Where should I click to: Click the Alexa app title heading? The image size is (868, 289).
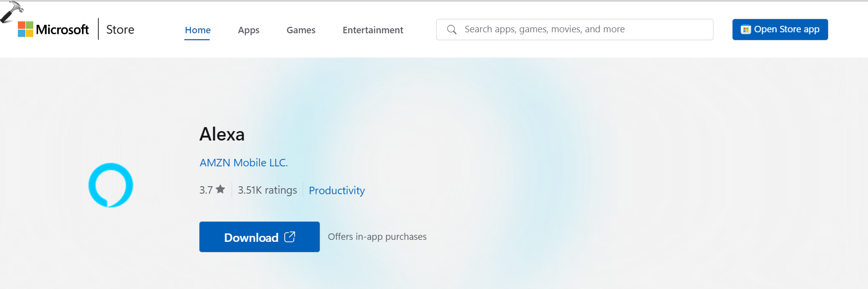222,135
